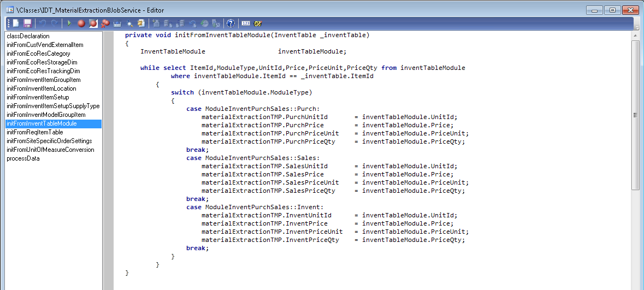
Task: Click the vertical scrollbar thumb in the code editor
Action: point(635,115)
